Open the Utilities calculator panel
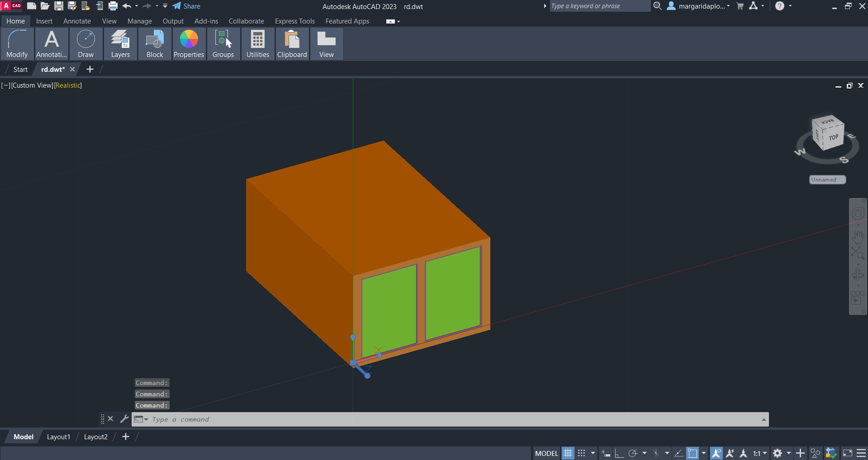Image resolution: width=868 pixels, height=460 pixels. (x=257, y=44)
